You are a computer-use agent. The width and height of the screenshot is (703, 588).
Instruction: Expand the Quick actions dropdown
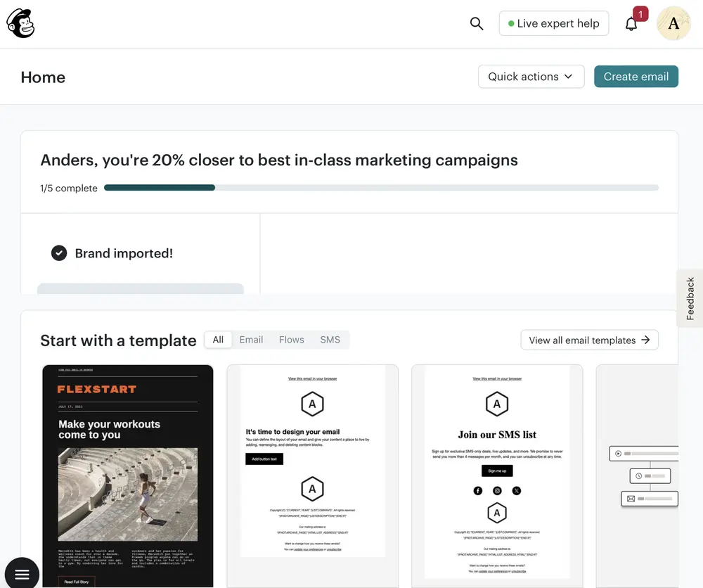click(x=531, y=77)
